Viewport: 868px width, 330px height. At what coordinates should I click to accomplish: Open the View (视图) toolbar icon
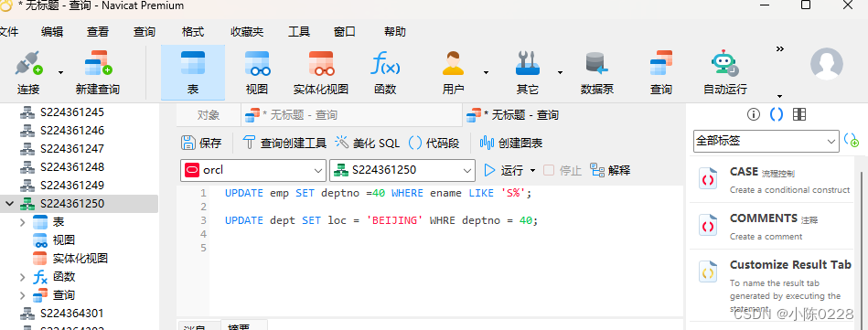[x=257, y=72]
